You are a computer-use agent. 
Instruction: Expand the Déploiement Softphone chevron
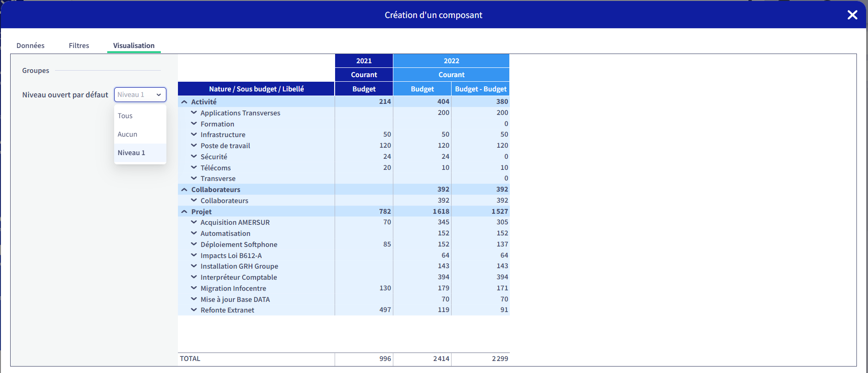pos(194,244)
